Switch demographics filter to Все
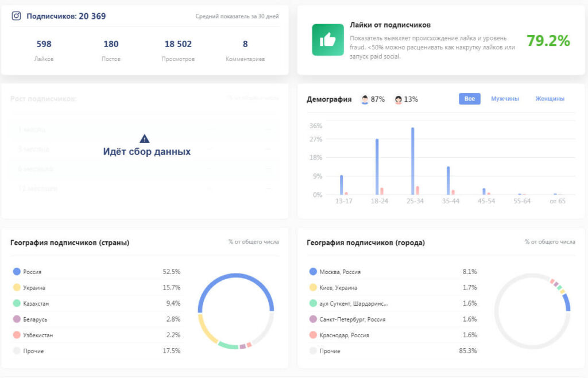588x378 pixels. point(469,99)
